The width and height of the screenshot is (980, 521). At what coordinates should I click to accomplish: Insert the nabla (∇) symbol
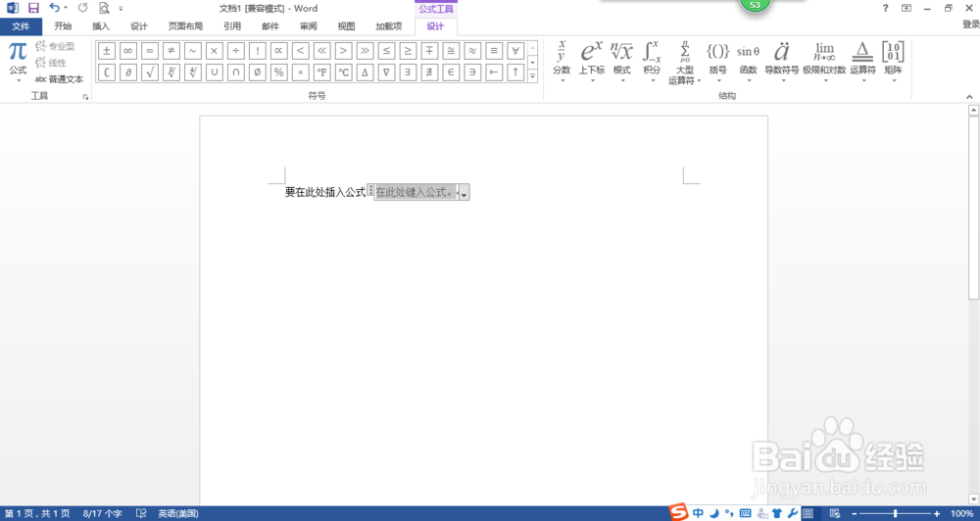click(x=386, y=72)
